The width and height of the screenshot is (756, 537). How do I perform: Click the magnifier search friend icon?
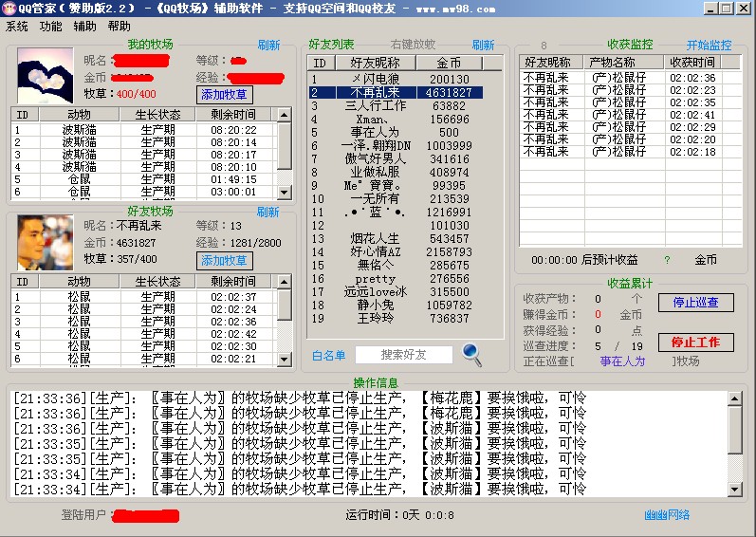tap(471, 355)
